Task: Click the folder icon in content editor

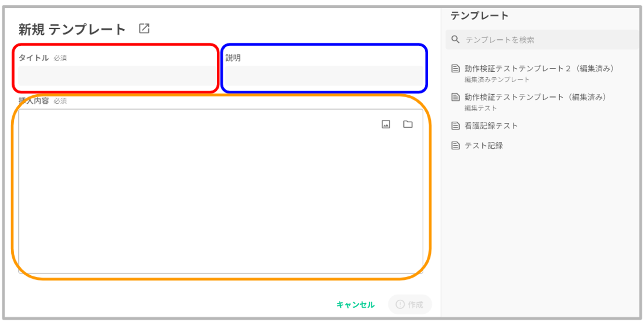Action: (x=408, y=124)
